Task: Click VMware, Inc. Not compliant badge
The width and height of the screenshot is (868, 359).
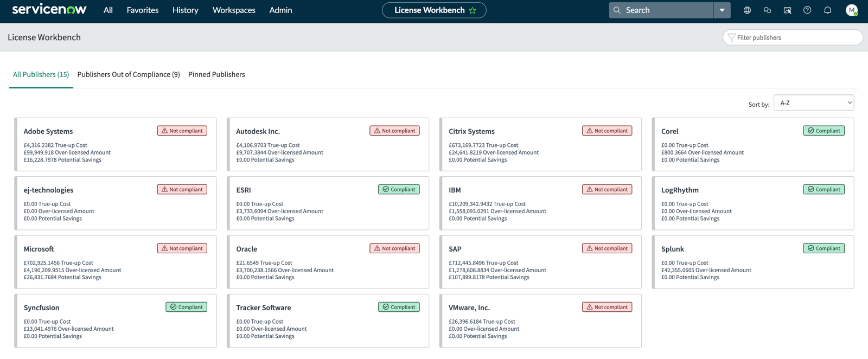Action: point(608,307)
